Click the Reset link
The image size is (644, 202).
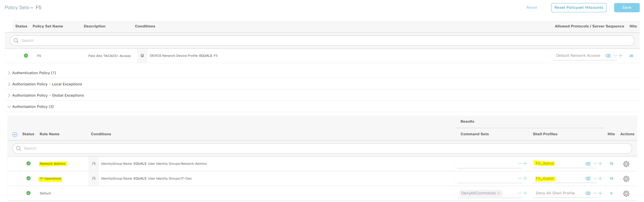[532, 7]
